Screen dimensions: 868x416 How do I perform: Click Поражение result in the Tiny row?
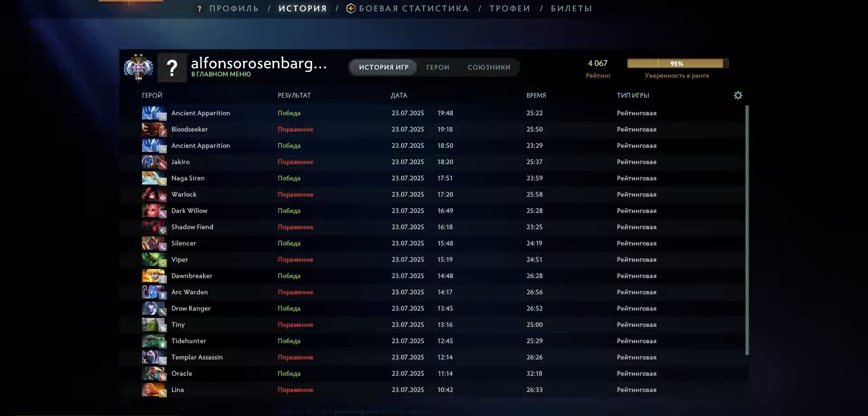(295, 325)
